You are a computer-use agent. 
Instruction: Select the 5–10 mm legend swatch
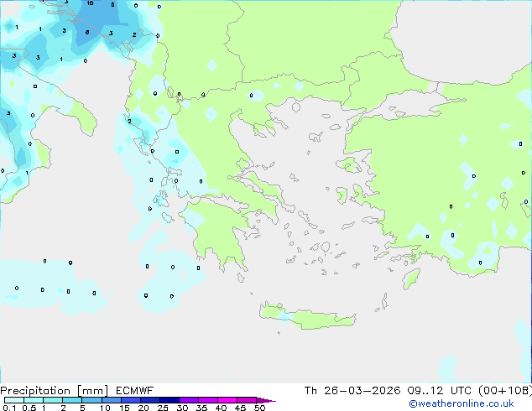(x=91, y=400)
